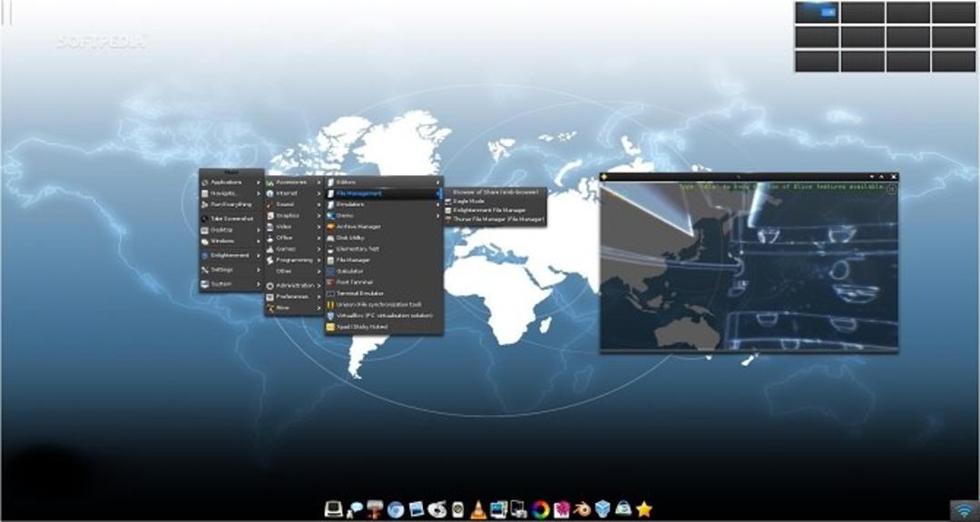Click the yellow star icon in the dock
The image size is (980, 522).
click(643, 509)
